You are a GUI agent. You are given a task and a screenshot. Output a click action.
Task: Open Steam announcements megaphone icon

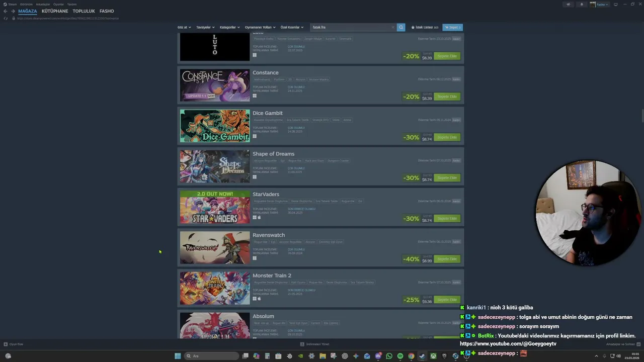pyautogui.click(x=569, y=5)
